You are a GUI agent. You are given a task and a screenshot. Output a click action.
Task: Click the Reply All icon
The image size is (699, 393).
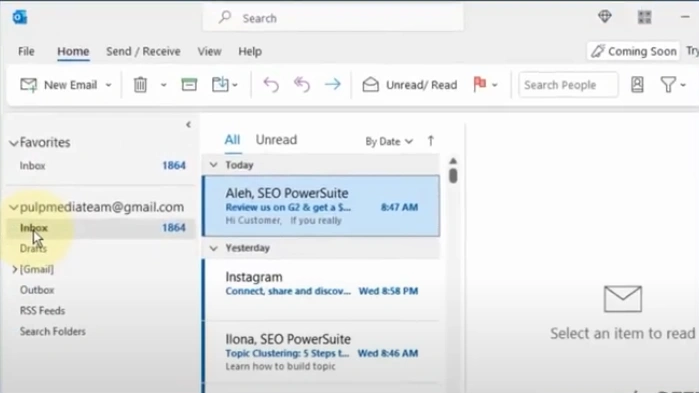[302, 84]
